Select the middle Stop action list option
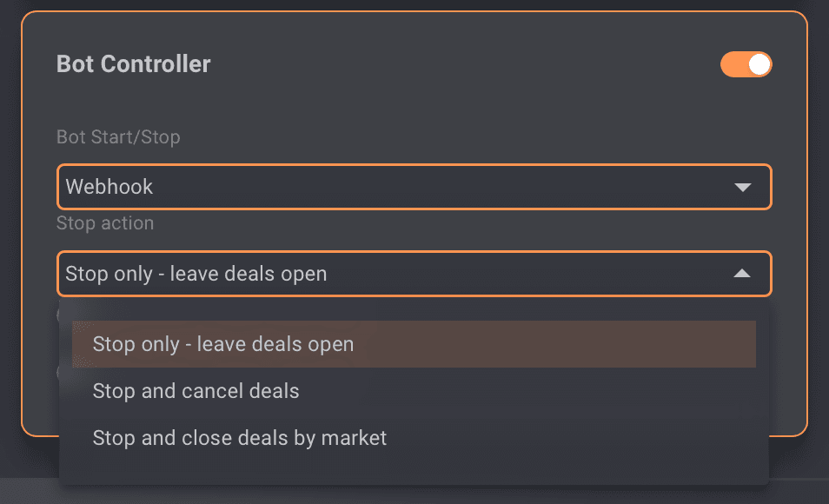This screenshot has height=504, width=829. pos(196,391)
